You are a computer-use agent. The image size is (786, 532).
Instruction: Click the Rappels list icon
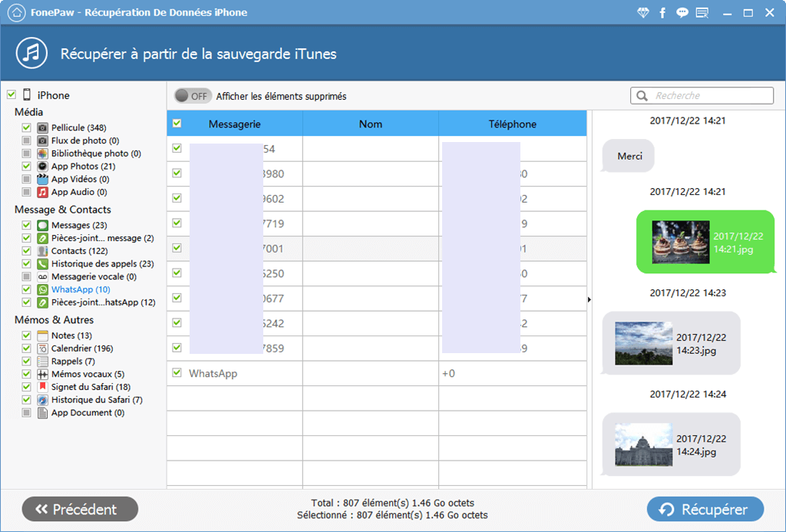(43, 361)
